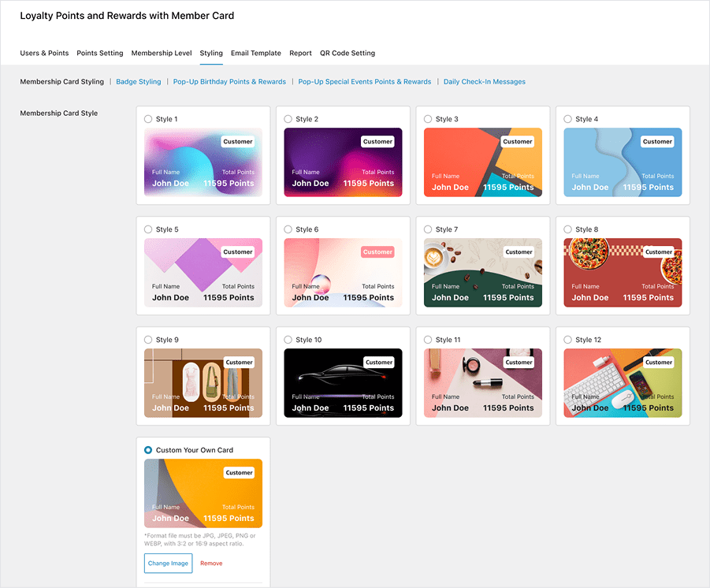The height and width of the screenshot is (588, 710).
Task: Click the Change Image button
Action: coord(168,563)
